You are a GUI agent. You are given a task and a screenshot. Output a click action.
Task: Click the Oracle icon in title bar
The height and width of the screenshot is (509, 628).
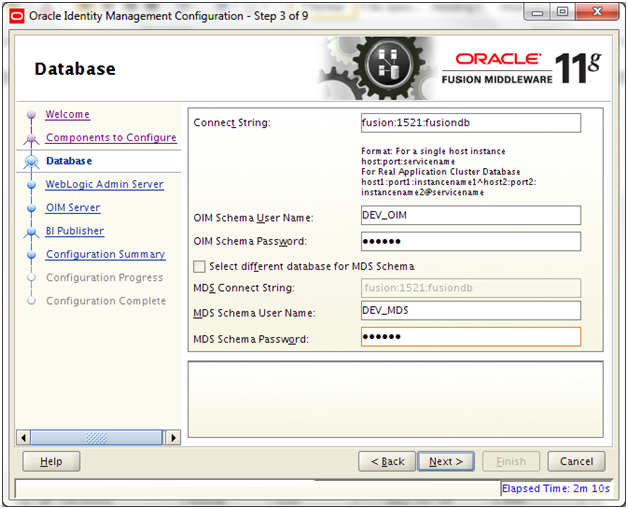[x=17, y=16]
